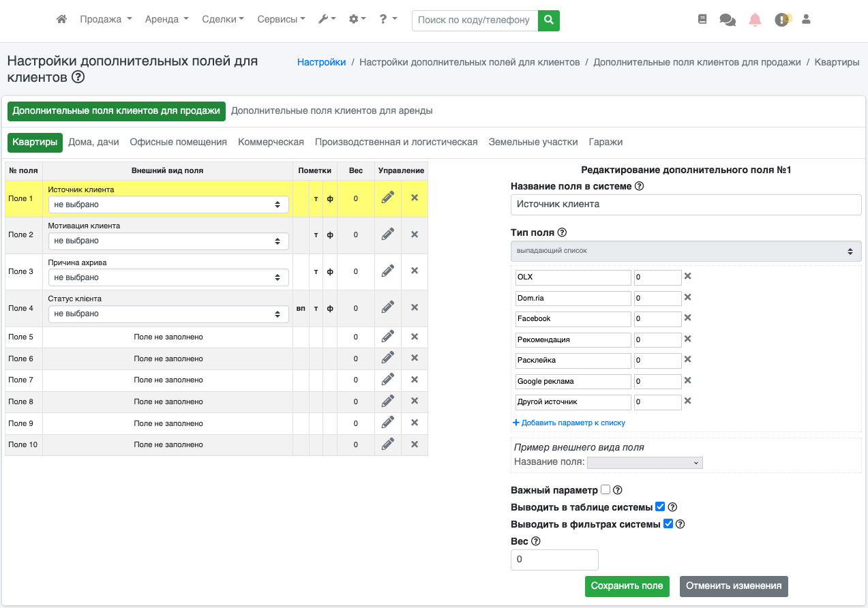Click the Название поля в системе input
This screenshot has height=608, width=868.
click(x=685, y=204)
